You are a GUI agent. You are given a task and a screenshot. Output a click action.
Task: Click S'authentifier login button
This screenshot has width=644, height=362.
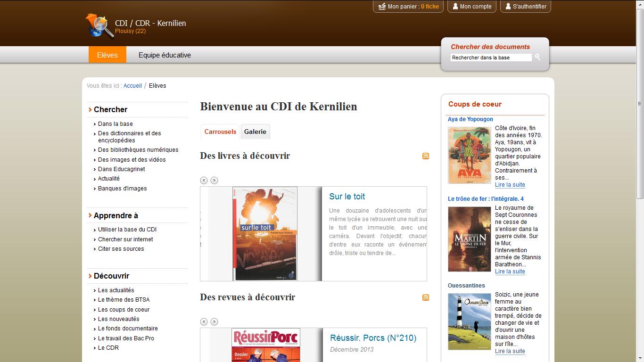click(x=526, y=7)
